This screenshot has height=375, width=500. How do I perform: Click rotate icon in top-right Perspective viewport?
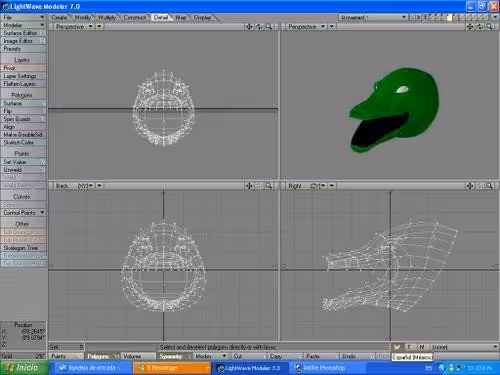[x=480, y=27]
